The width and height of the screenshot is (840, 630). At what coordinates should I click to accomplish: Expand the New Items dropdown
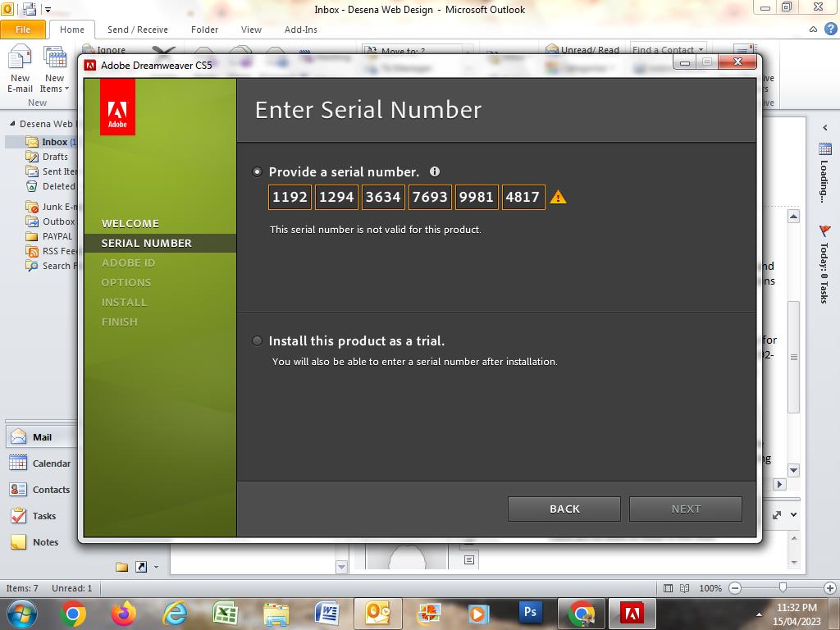(x=55, y=89)
